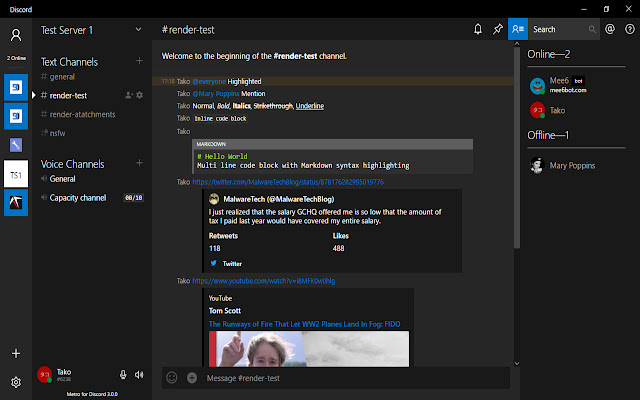640x400 pixels.
Task: Mute the microphone
Action: (123, 375)
